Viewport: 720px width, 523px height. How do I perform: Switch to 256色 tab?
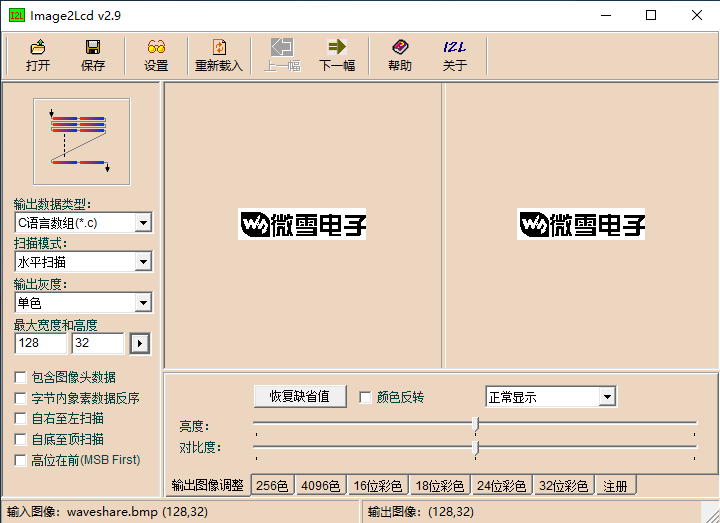pyautogui.click(x=272, y=486)
